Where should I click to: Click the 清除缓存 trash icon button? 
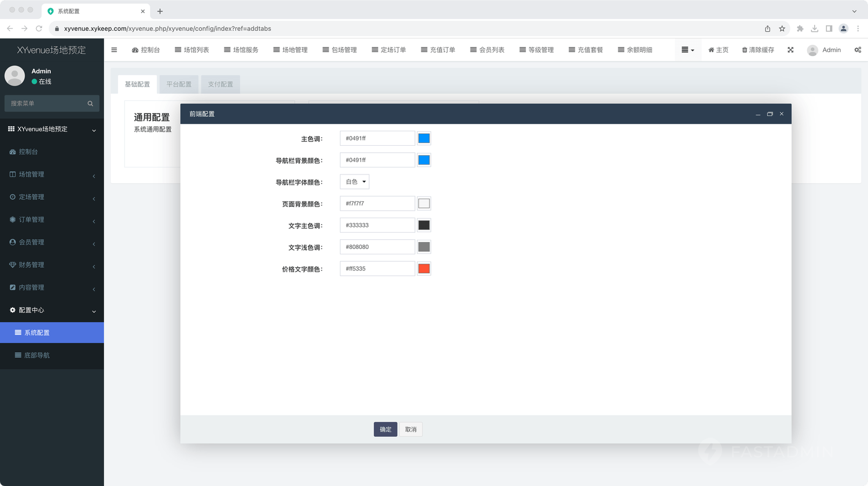758,50
